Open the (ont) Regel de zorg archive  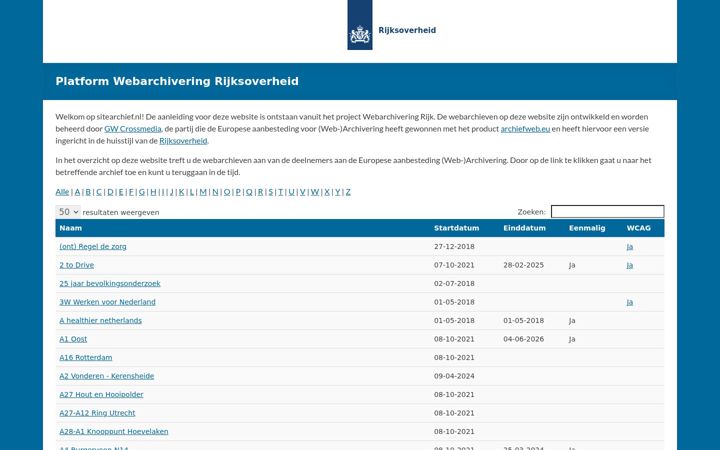[x=93, y=247]
